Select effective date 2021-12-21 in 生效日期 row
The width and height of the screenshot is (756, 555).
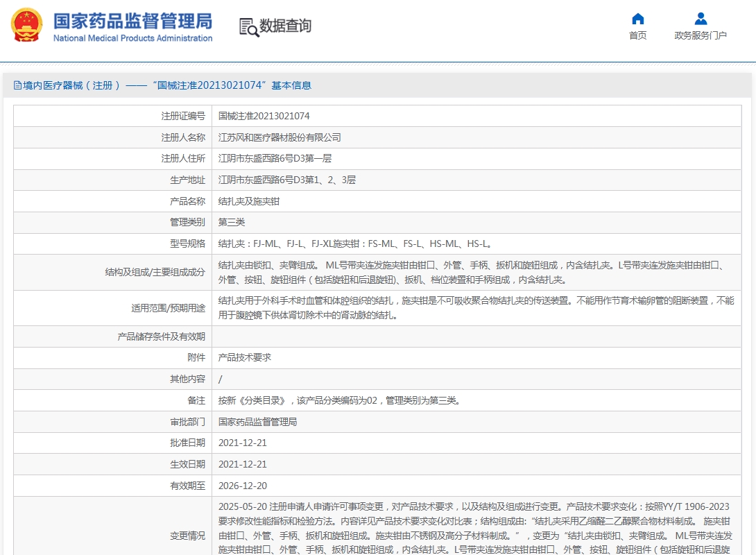(x=243, y=464)
